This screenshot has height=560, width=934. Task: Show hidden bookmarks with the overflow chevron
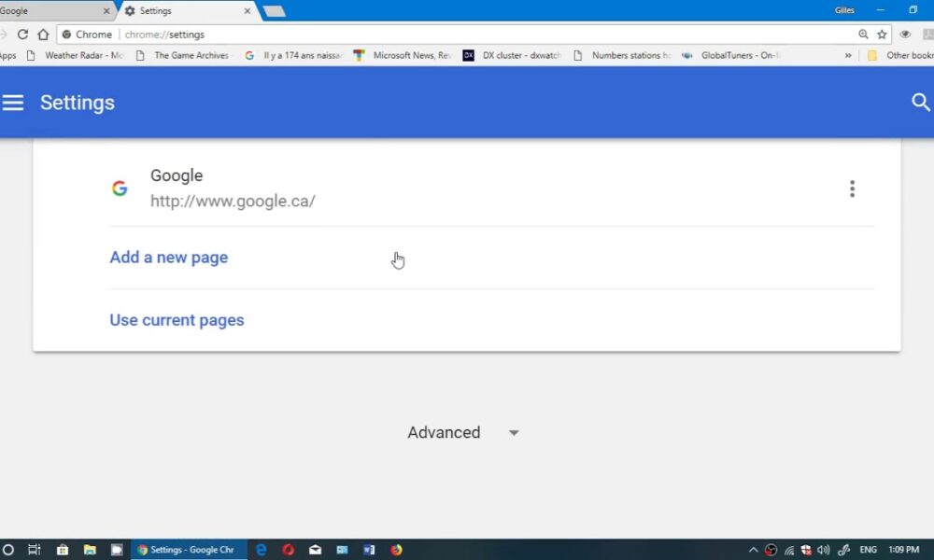tap(848, 56)
